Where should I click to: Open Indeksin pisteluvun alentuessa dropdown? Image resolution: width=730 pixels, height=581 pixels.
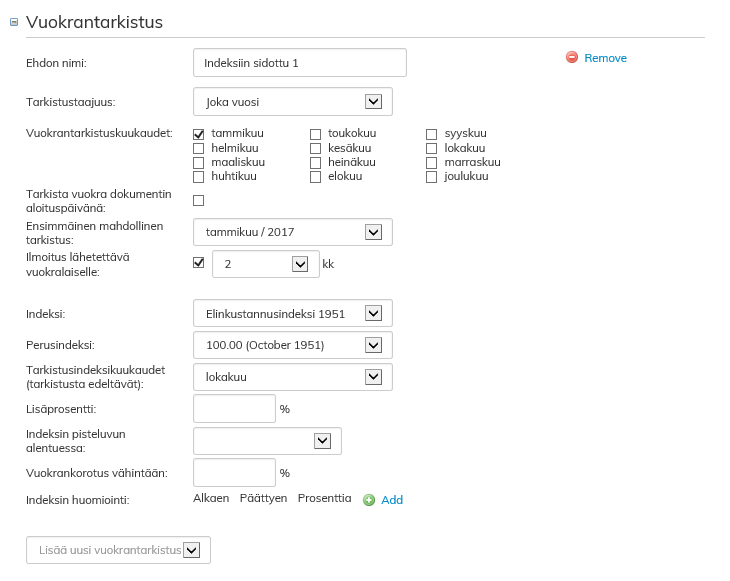tap(322, 440)
